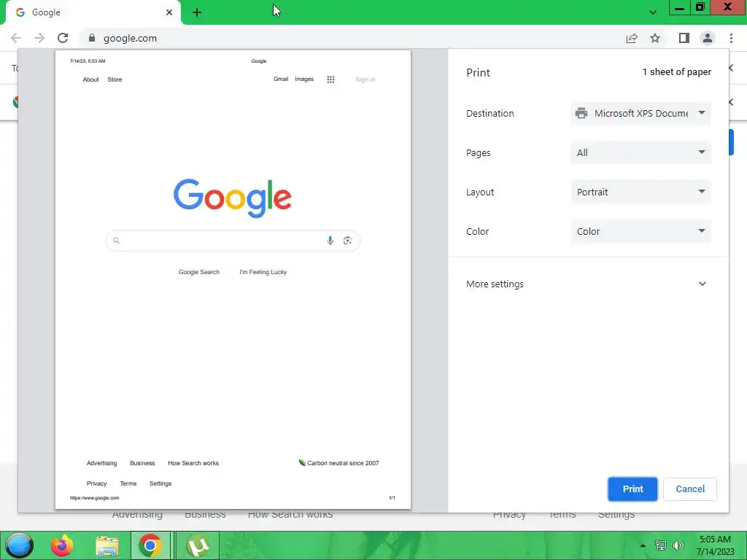Click the network tray icon
The height and width of the screenshot is (560, 747).
pos(661,545)
